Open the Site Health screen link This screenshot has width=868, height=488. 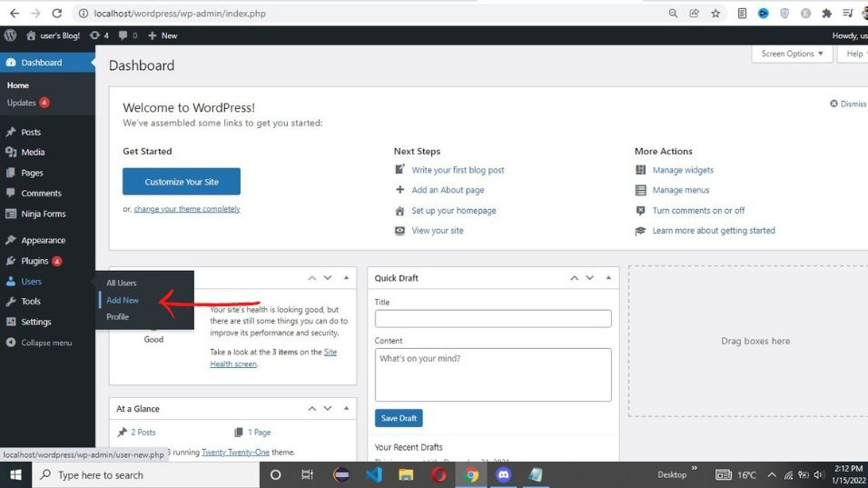point(273,358)
